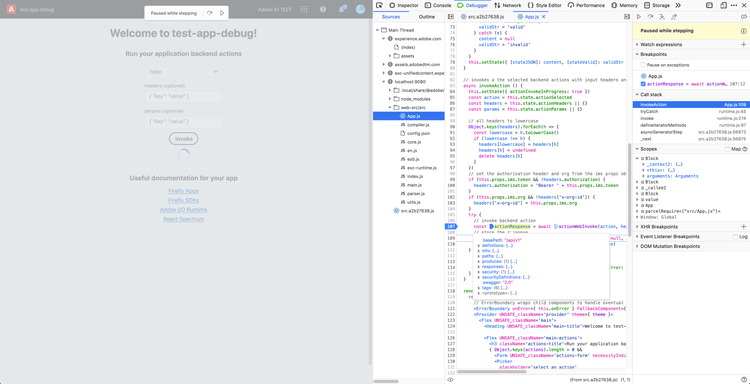
Task: Expand the _context2 scope variable
Action: pyautogui.click(x=643, y=164)
